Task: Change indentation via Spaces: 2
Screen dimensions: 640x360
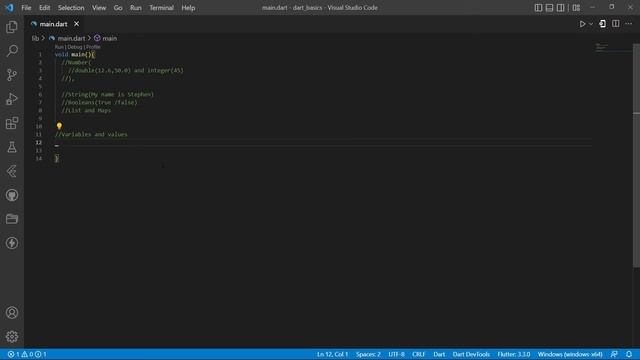Action: point(368,354)
